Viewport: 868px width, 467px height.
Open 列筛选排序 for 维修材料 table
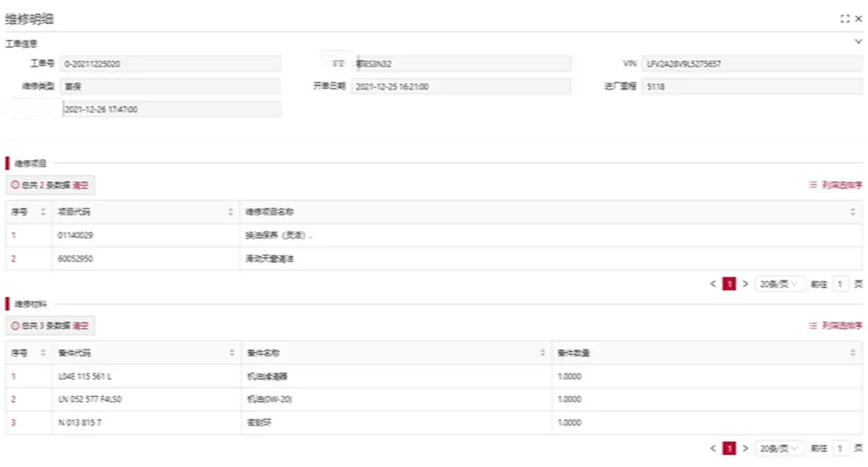pos(835,326)
